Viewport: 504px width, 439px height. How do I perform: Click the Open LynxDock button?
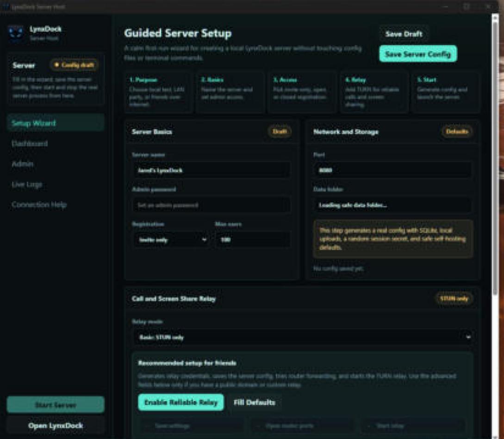tap(56, 426)
